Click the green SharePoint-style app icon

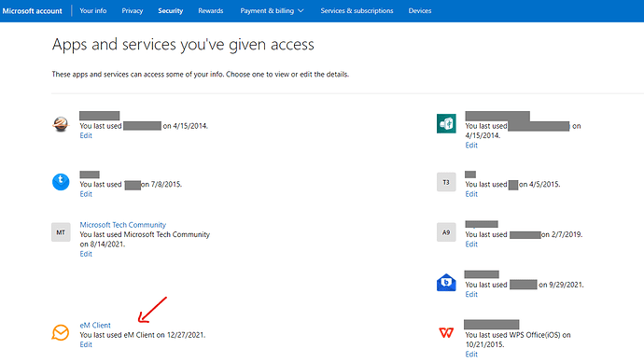(446, 123)
